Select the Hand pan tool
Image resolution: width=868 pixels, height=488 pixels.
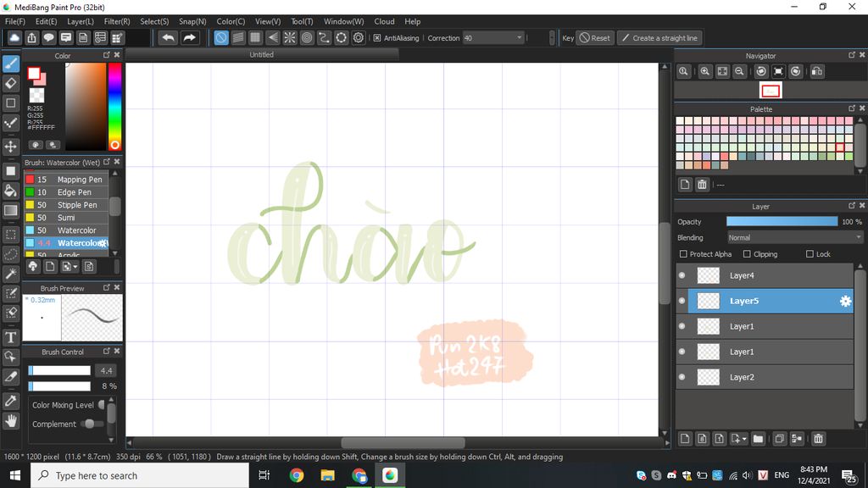10,421
